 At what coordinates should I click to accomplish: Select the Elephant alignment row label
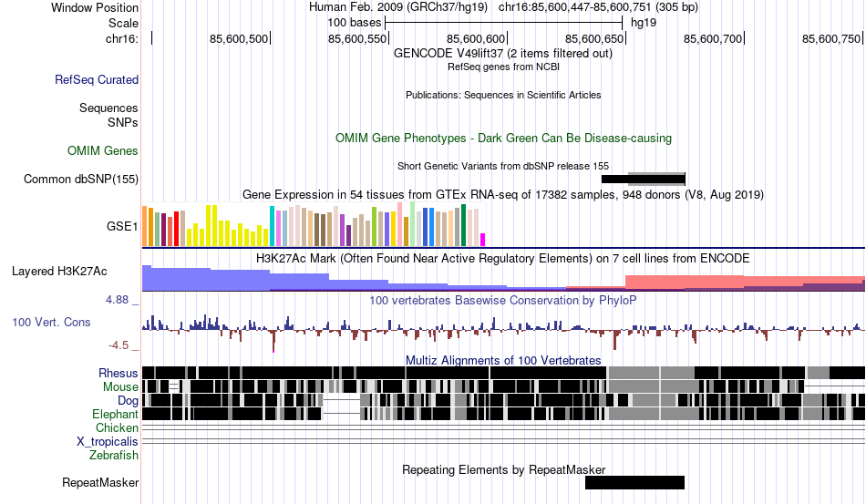click(115, 414)
